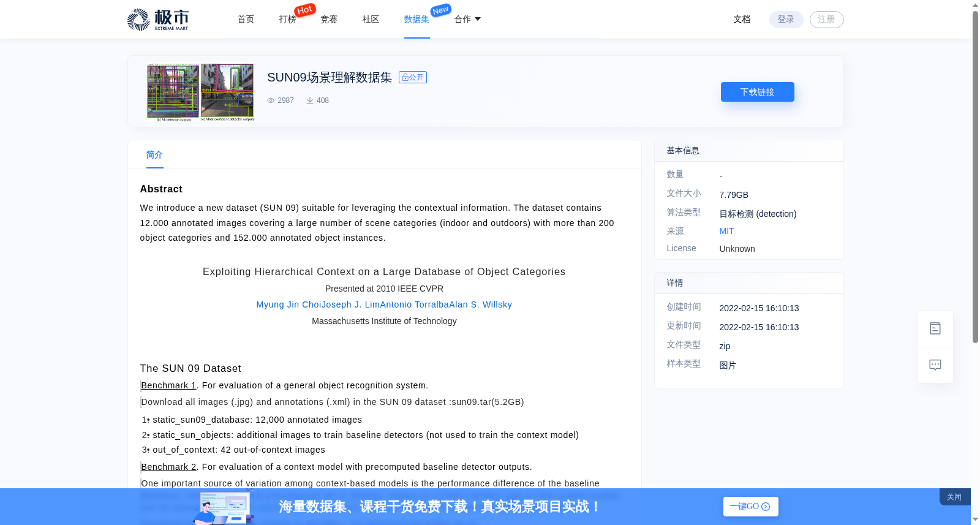Click 'Presented at 2010 IEEE CVPR' text
The width and height of the screenshot is (980, 525).
tap(384, 289)
